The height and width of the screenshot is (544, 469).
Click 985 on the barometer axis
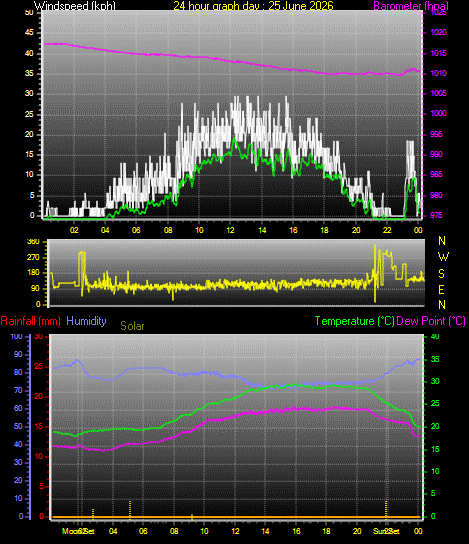pos(436,175)
